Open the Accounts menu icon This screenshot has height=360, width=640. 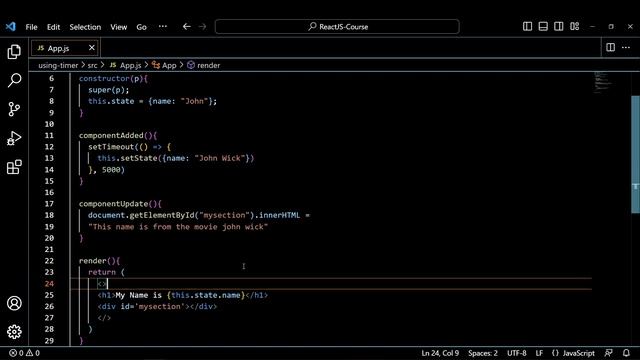click(x=14, y=303)
